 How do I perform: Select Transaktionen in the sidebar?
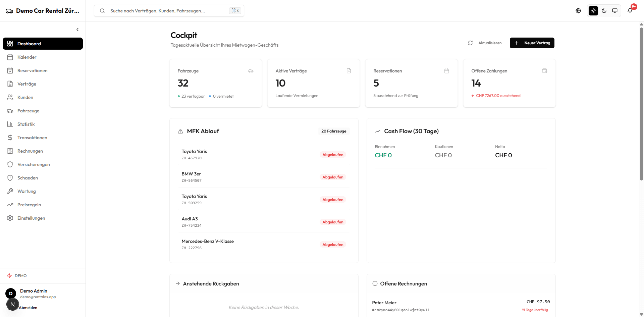point(32,138)
